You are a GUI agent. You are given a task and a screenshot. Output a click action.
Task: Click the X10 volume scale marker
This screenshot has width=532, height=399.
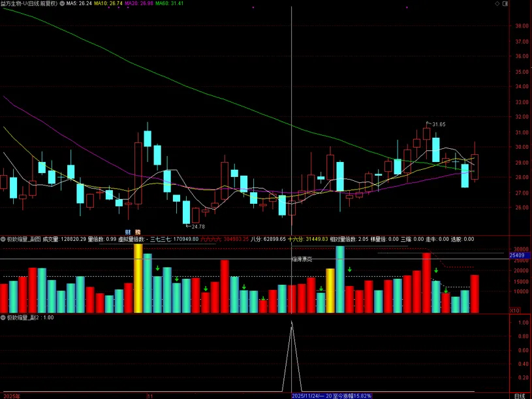point(515,310)
